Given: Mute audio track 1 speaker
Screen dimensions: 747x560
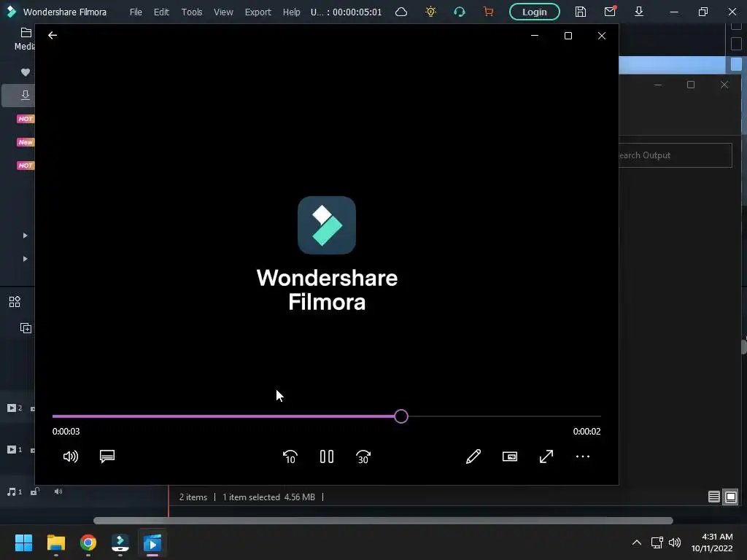Looking at the screenshot, I should pyautogui.click(x=58, y=491).
